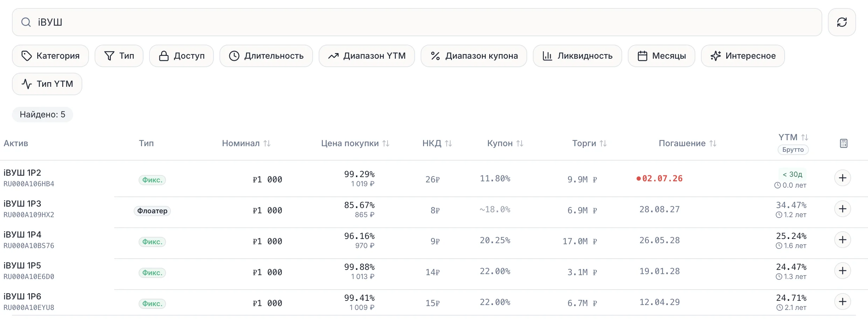Toggle the Брутто YTM mode badge

click(x=793, y=150)
